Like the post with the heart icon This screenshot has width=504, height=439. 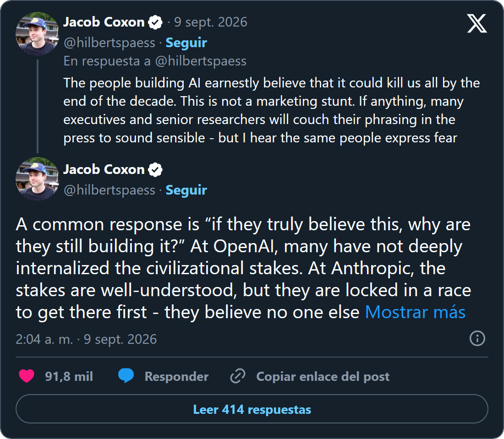point(27,376)
